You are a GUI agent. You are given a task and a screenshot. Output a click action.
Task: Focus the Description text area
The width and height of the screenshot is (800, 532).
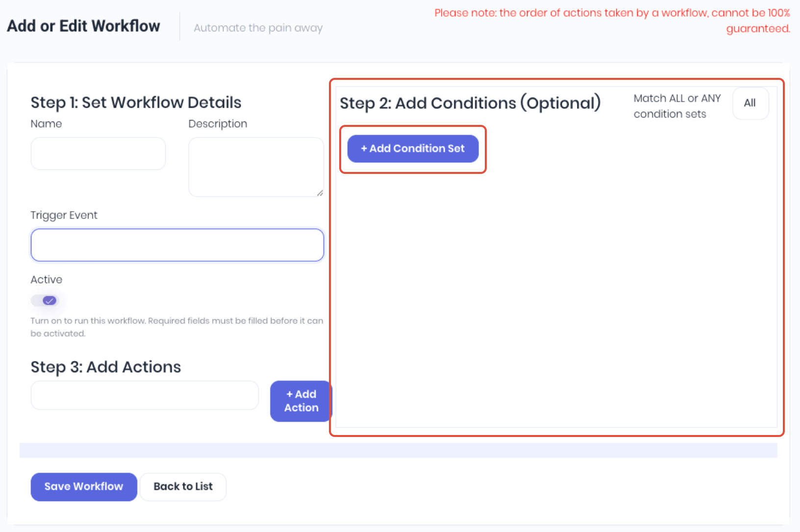[x=256, y=167]
